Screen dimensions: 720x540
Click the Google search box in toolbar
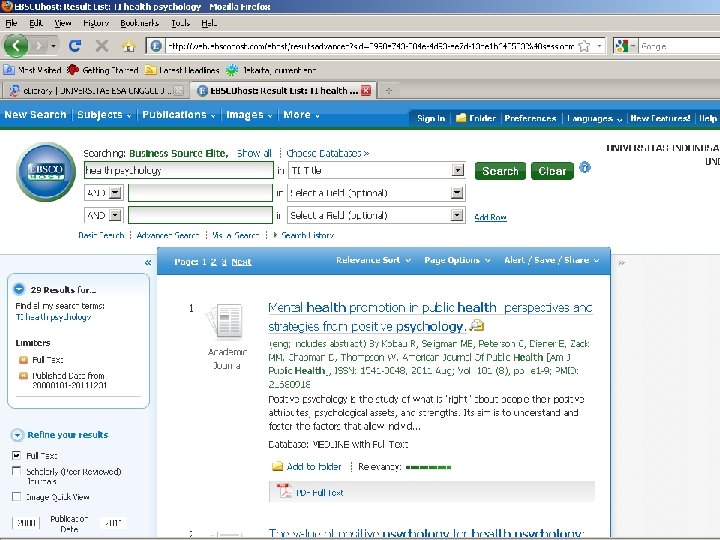[x=680, y=46]
